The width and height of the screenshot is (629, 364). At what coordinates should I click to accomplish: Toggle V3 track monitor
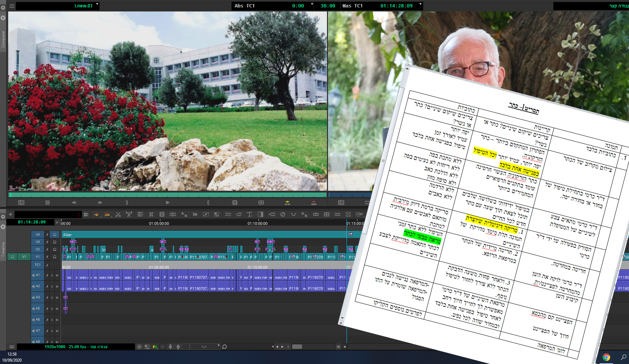[55, 242]
